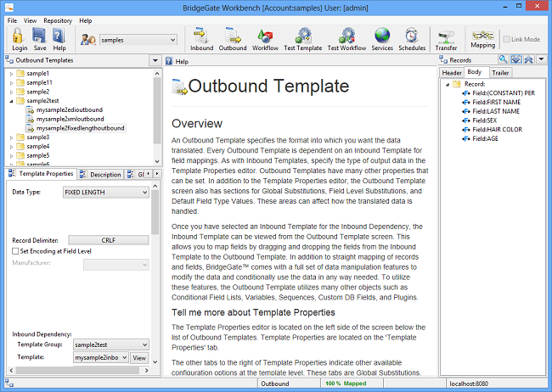Click the Mapping toolbar icon
This screenshot has width=552, height=392.
point(482,39)
